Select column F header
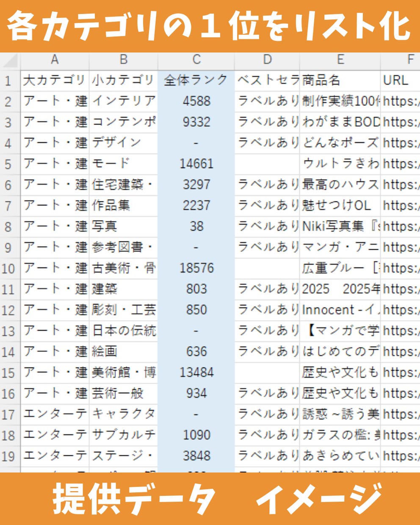 pos(401,61)
